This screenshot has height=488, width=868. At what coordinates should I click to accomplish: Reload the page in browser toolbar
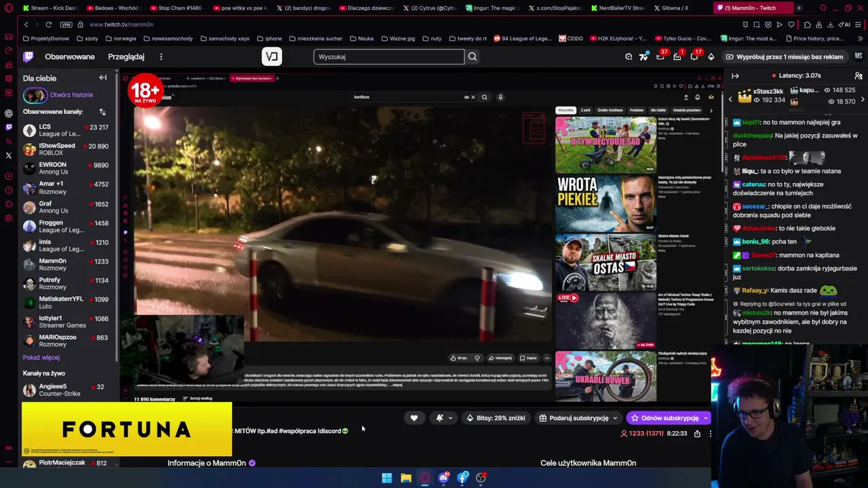48,24
